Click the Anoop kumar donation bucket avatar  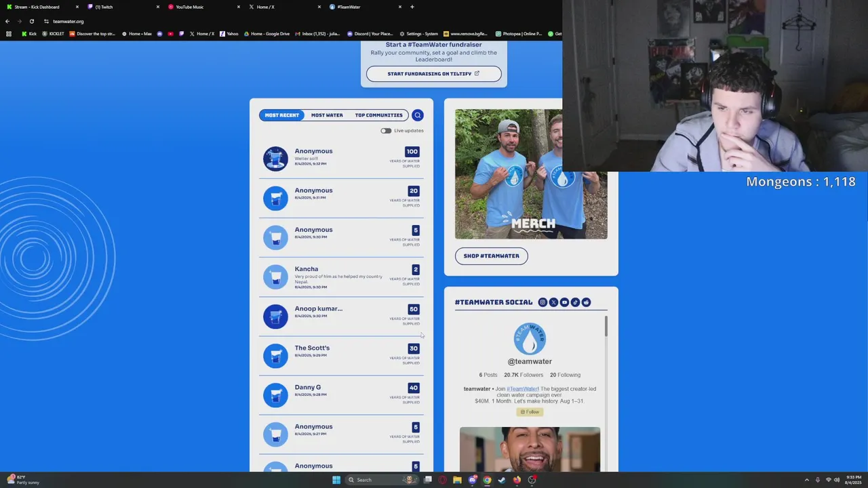[275, 316]
